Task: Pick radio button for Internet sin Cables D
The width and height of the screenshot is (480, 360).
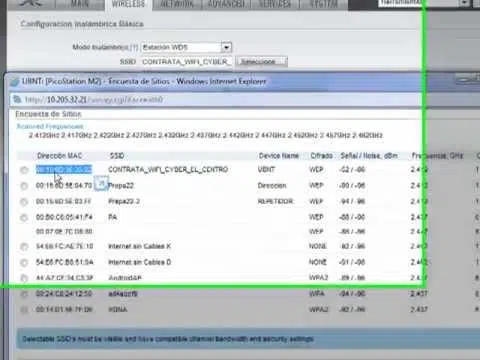Action: [x=24, y=263]
